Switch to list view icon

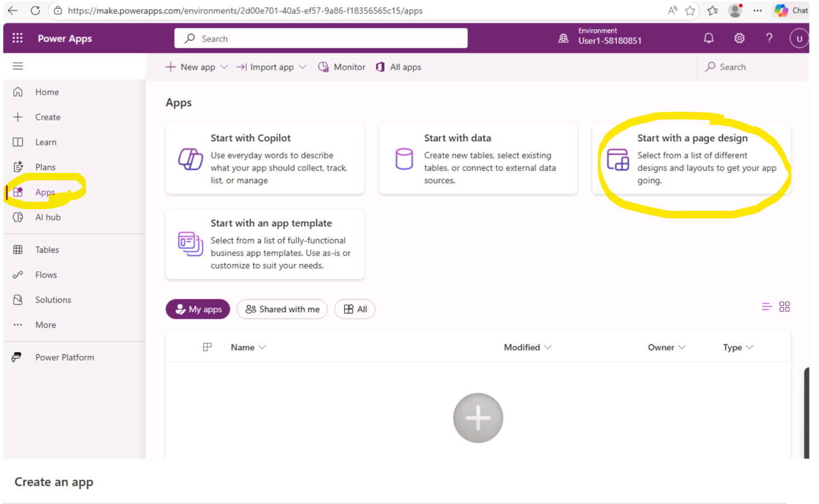tap(766, 307)
